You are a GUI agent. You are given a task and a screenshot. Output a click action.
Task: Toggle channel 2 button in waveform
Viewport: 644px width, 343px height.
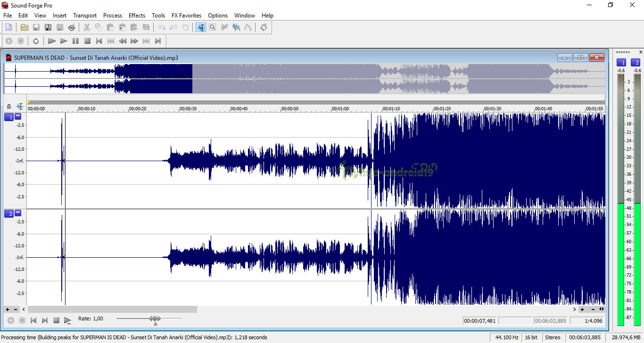pyautogui.click(x=8, y=214)
